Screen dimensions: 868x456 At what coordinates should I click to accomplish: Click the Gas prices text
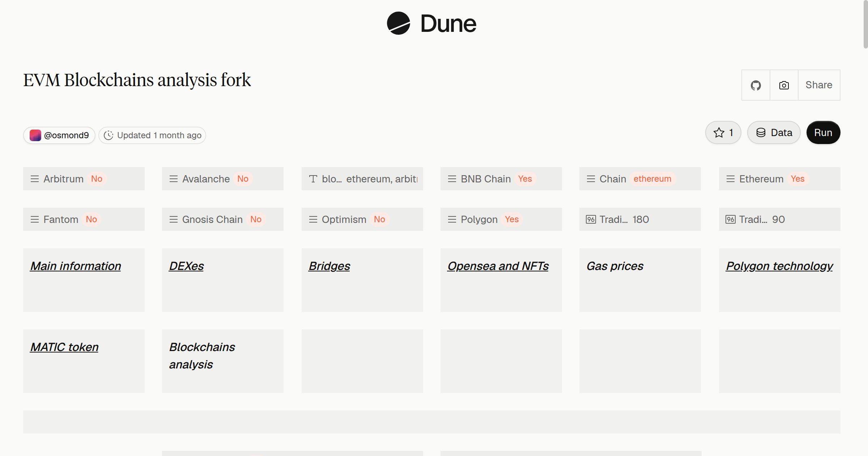[x=615, y=266]
